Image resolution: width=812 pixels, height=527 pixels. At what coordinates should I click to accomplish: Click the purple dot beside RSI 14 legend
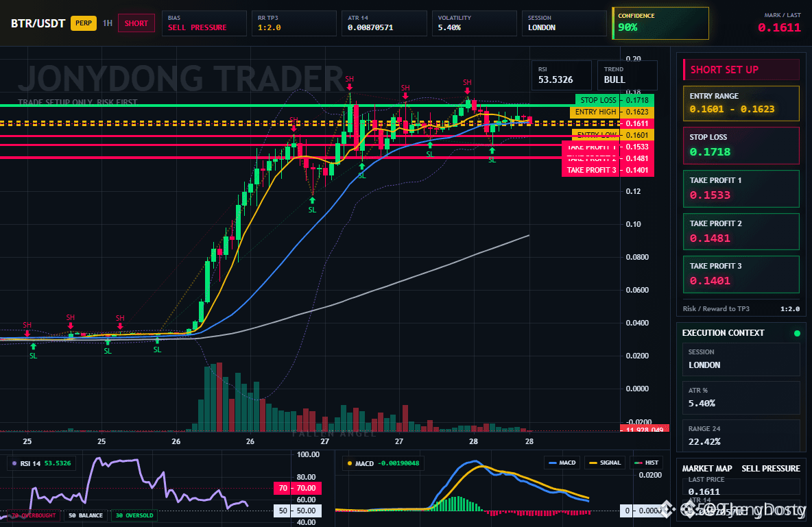pyautogui.click(x=14, y=463)
